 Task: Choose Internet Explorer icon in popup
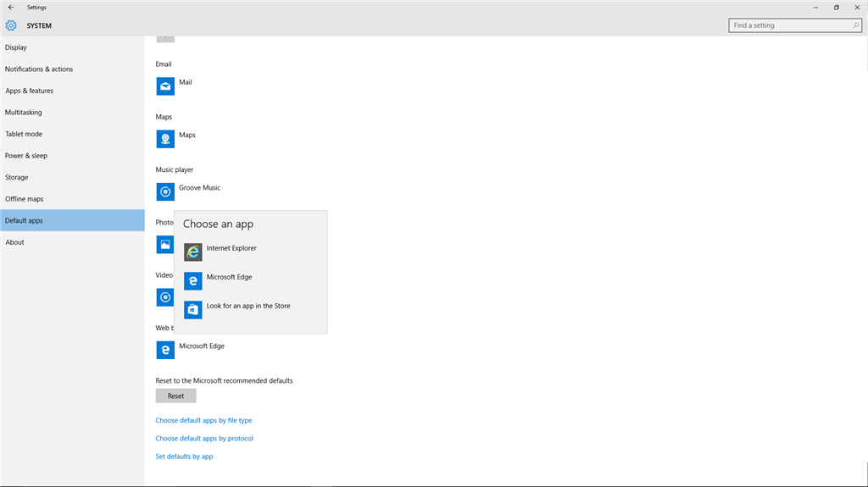192,252
